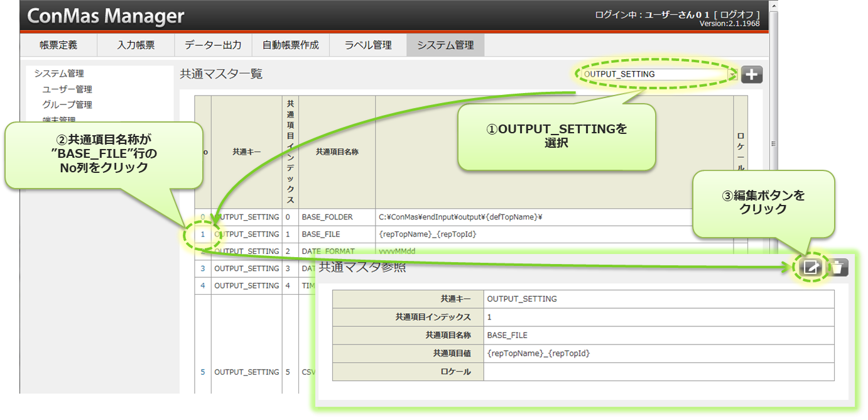Switch to the 入力帳票 tab
The image size is (868, 420).
click(x=136, y=45)
